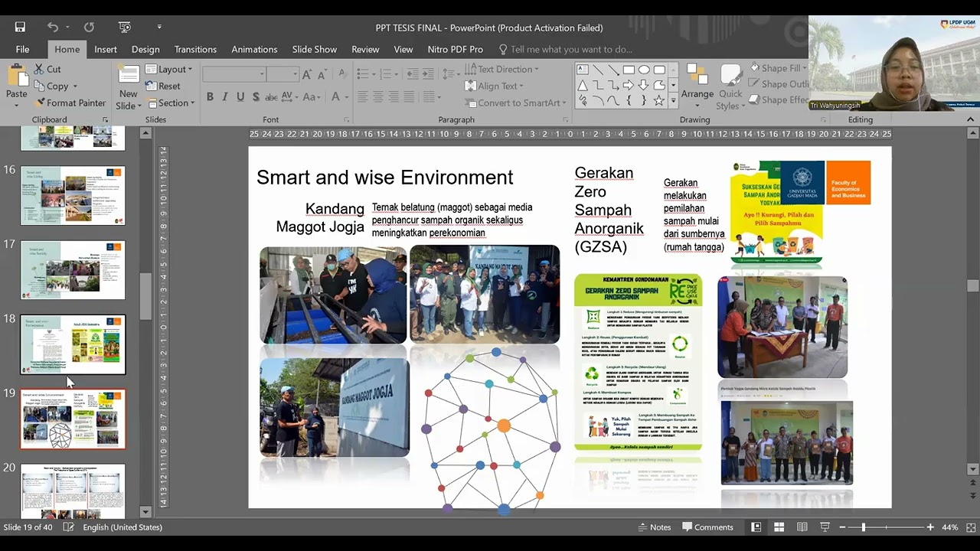Toggle bold formatting

click(210, 97)
